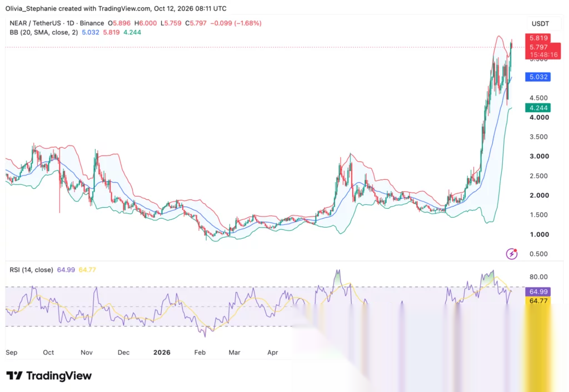Click the 0.500 price axis label

click(538, 254)
